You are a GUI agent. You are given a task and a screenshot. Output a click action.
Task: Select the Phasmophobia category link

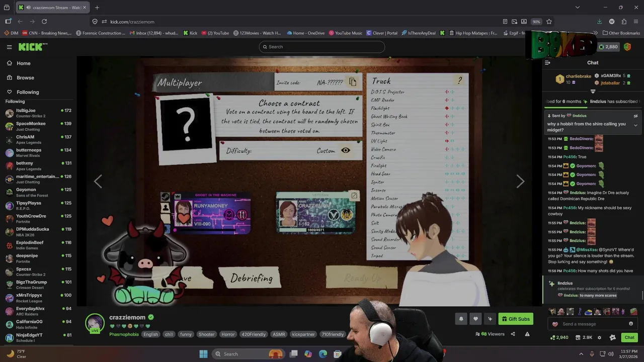point(124,334)
